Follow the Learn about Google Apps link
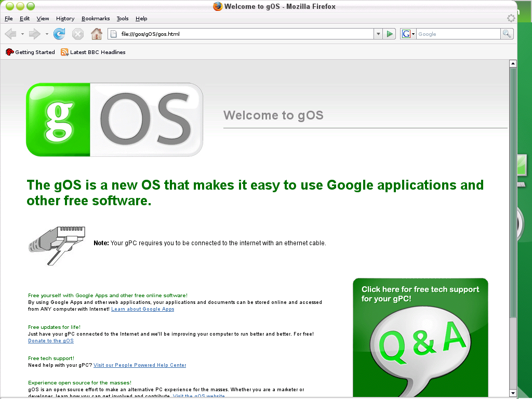The image size is (532, 399). pyautogui.click(x=142, y=309)
